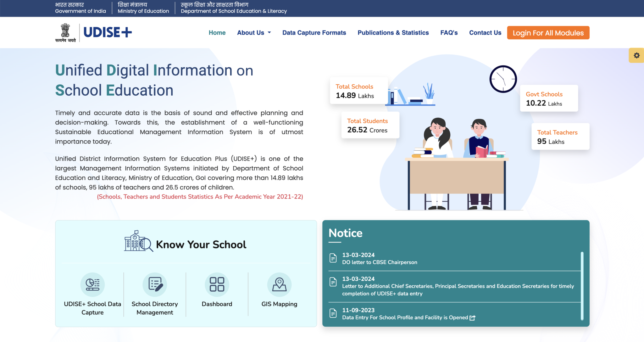Click the Data Capture Formats link
Screen dimensions: 644x342
click(314, 32)
